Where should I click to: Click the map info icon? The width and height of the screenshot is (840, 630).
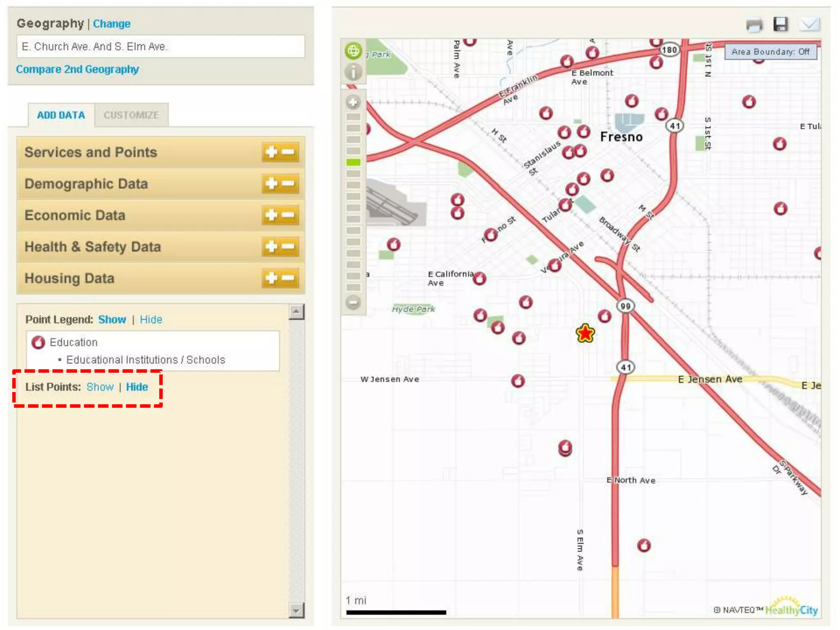(353, 72)
